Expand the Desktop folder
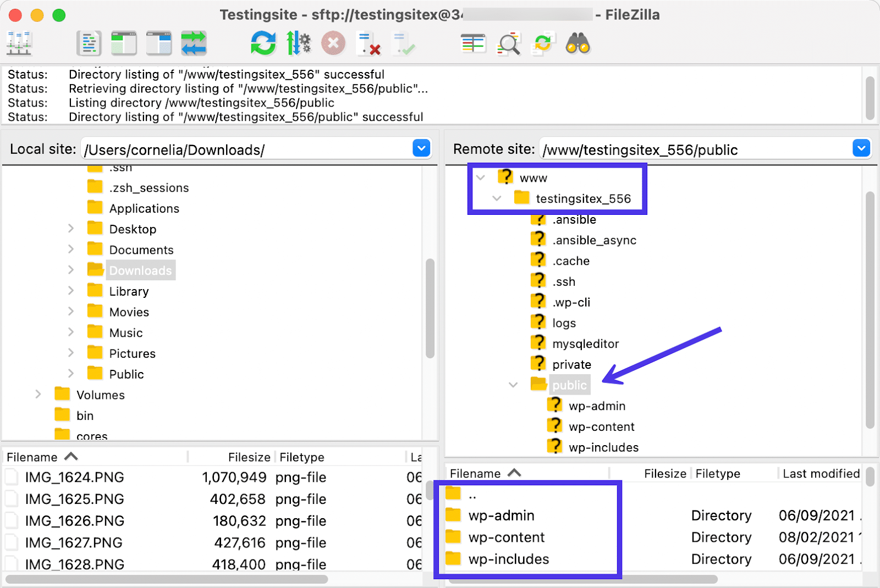The width and height of the screenshot is (880, 588). (x=71, y=229)
